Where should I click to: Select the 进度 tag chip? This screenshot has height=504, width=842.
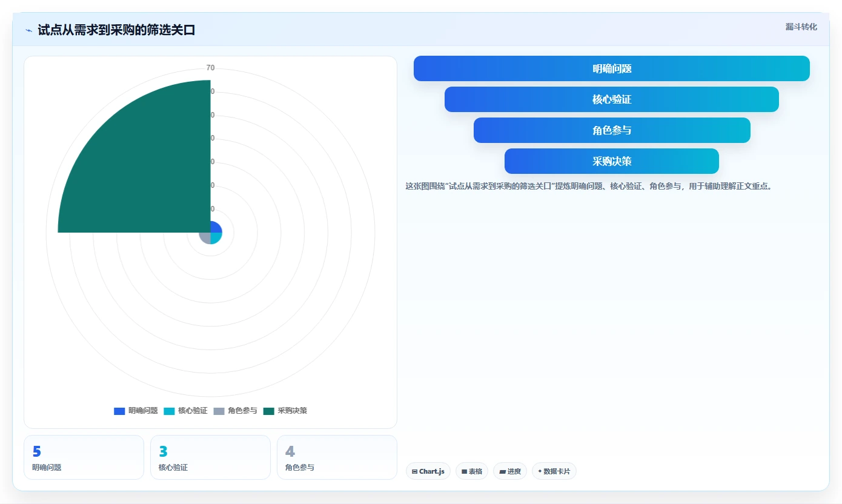[510, 471]
